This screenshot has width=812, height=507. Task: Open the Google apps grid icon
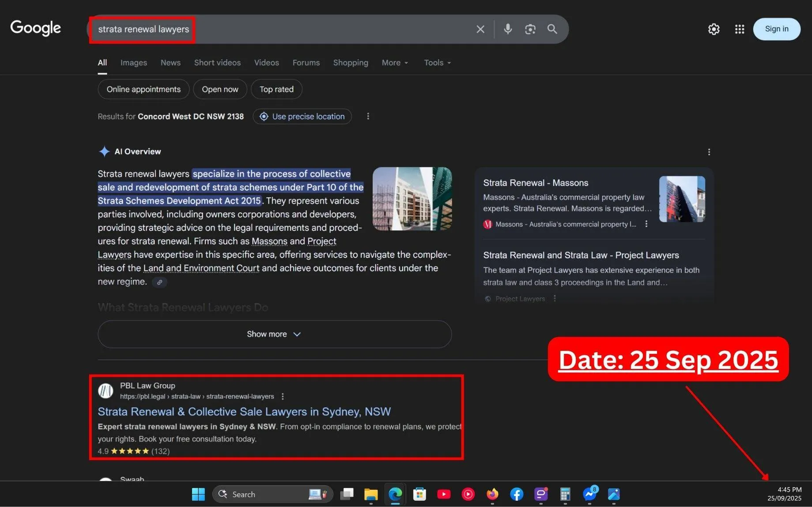point(739,29)
